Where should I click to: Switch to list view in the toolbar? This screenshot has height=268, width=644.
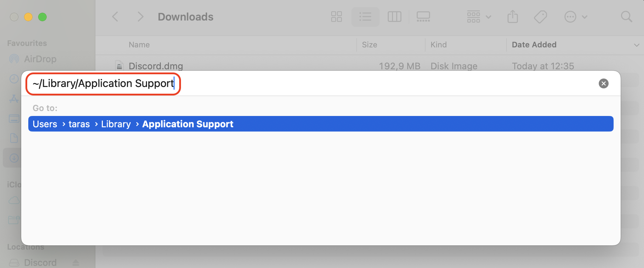coord(365,17)
